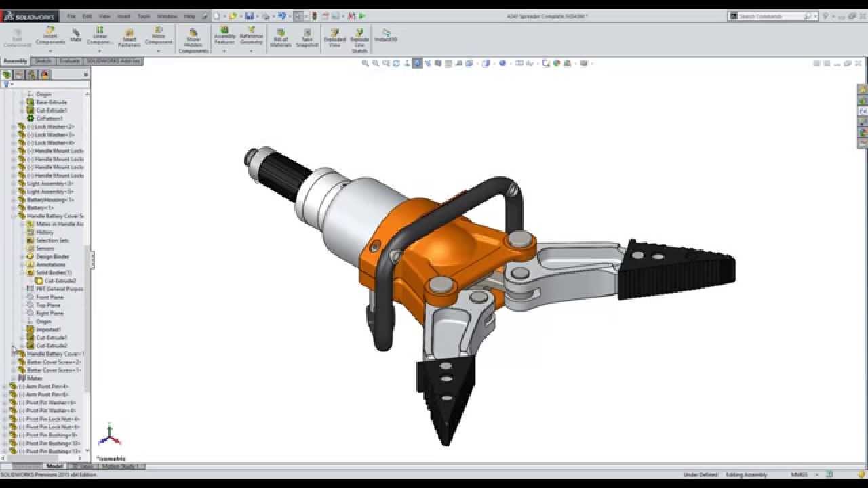The image size is (868, 488).
Task: Expand Linear Component Pattern dropdown arrow
Action: point(100,51)
